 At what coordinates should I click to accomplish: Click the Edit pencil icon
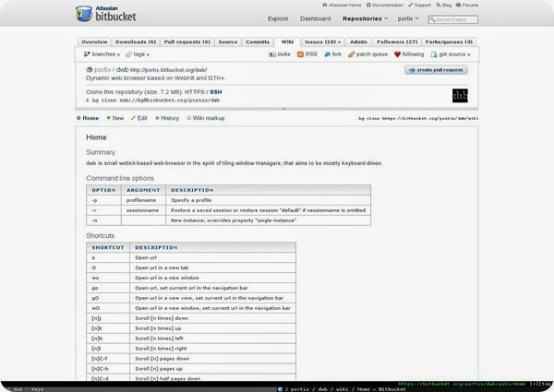point(133,118)
